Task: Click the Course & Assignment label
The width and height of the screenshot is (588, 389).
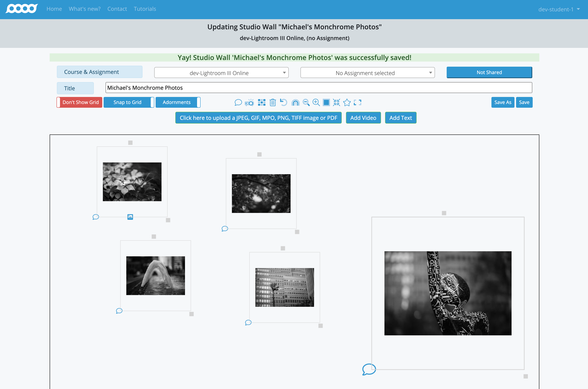Action: pyautogui.click(x=99, y=72)
